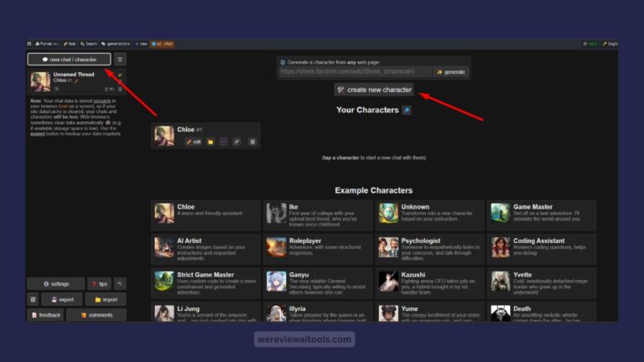Click the trash icon next to export
The width and height of the screenshot is (644, 362).
point(34,299)
